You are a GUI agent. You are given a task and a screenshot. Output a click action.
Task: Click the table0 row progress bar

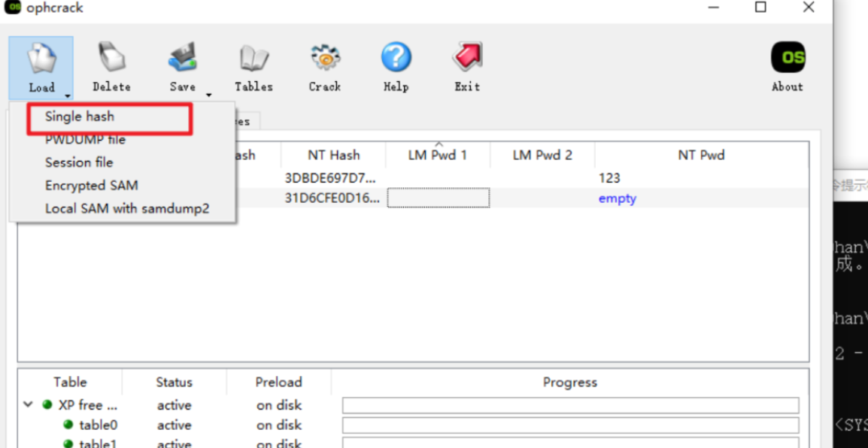click(x=571, y=425)
